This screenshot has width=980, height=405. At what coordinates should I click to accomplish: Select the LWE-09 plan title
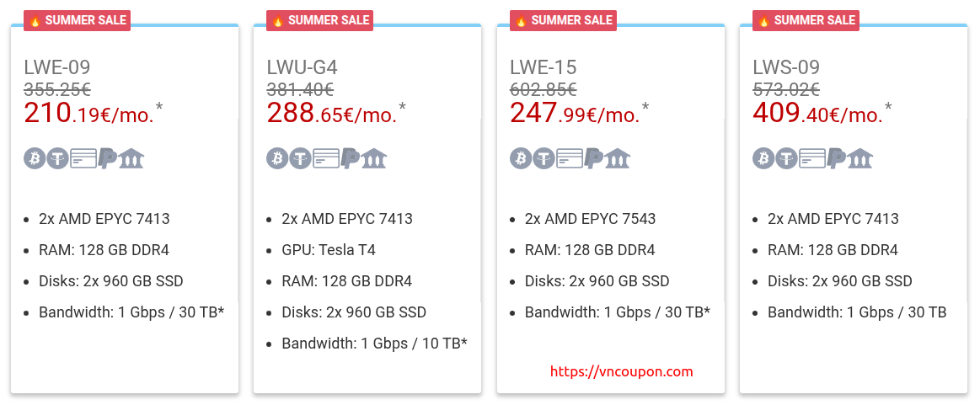click(x=56, y=67)
